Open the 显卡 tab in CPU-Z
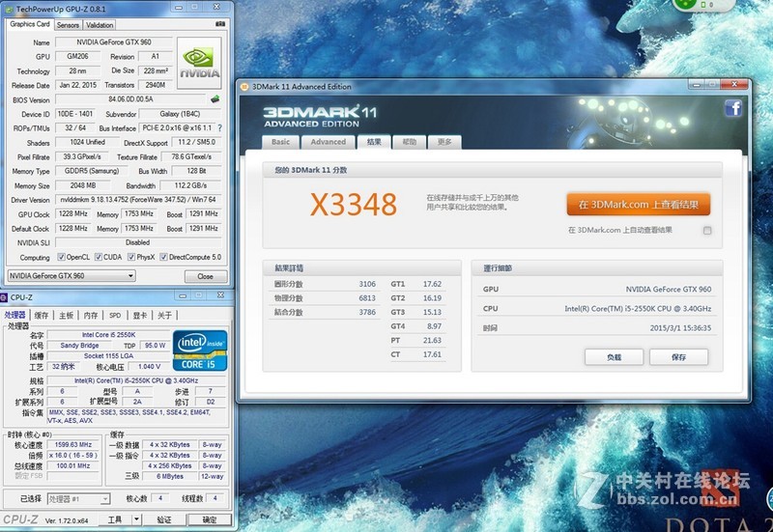The height and width of the screenshot is (532, 773). (140, 316)
